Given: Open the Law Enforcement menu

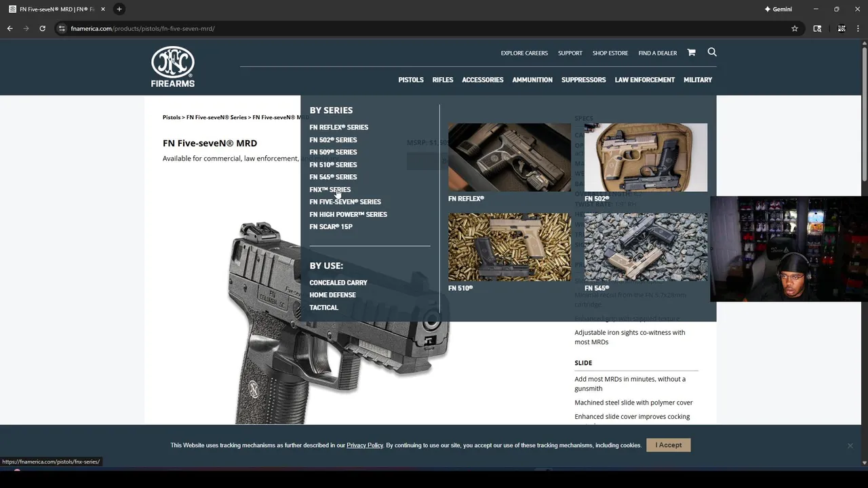Looking at the screenshot, I should (x=645, y=80).
